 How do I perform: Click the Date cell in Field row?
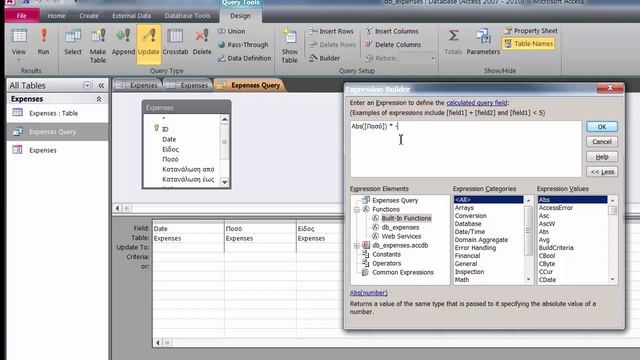(x=189, y=229)
